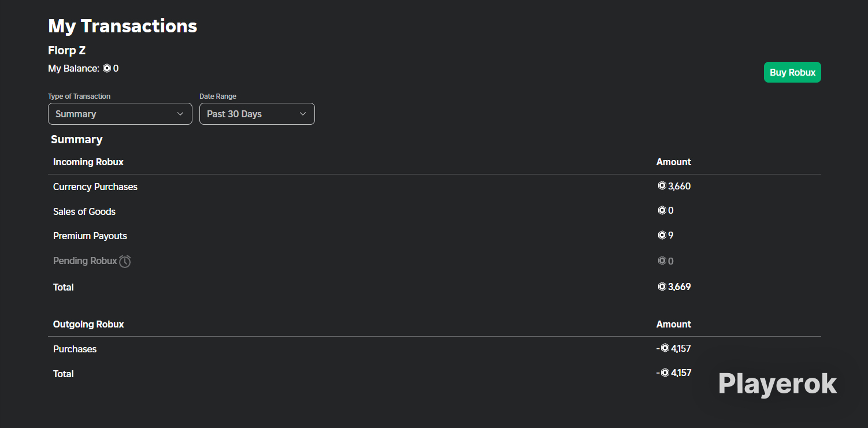Open the Date Range Past 30 Days dropdown
Screen dimensions: 868x428
click(x=257, y=114)
